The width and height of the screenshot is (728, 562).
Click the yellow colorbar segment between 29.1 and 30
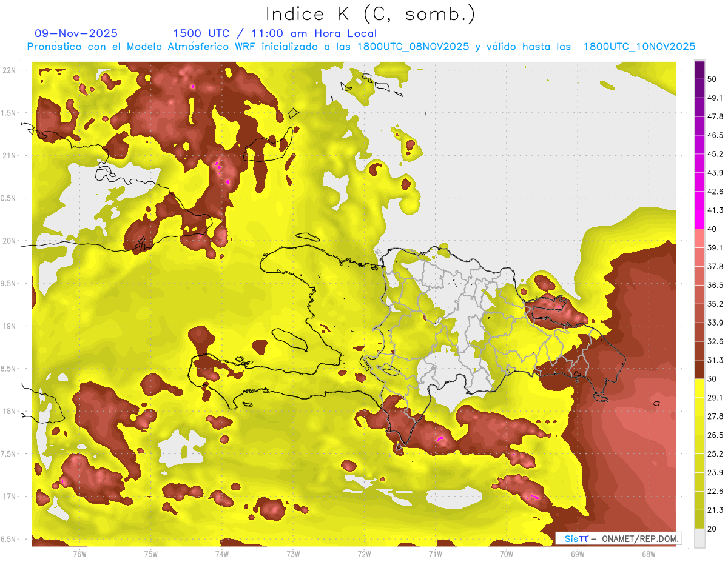(x=699, y=388)
